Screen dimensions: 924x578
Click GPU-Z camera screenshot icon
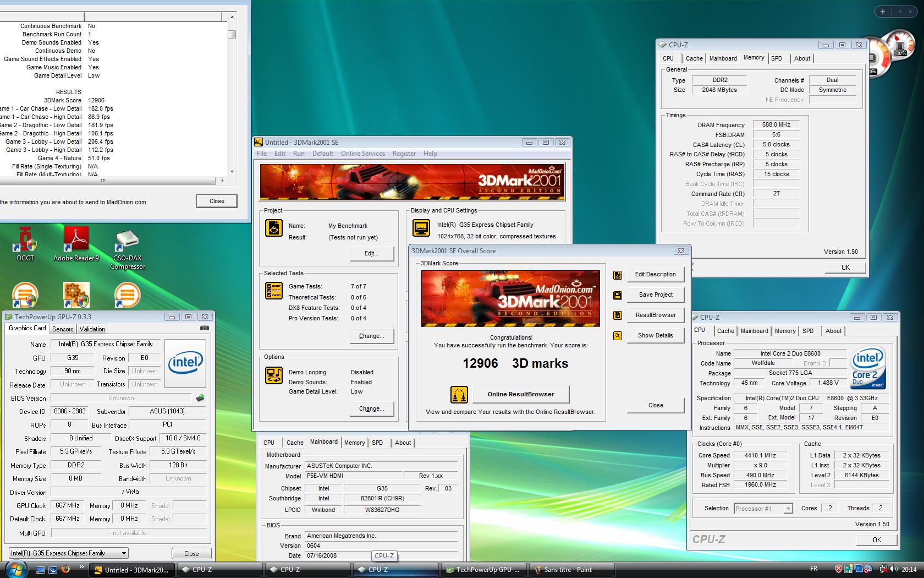click(x=205, y=328)
